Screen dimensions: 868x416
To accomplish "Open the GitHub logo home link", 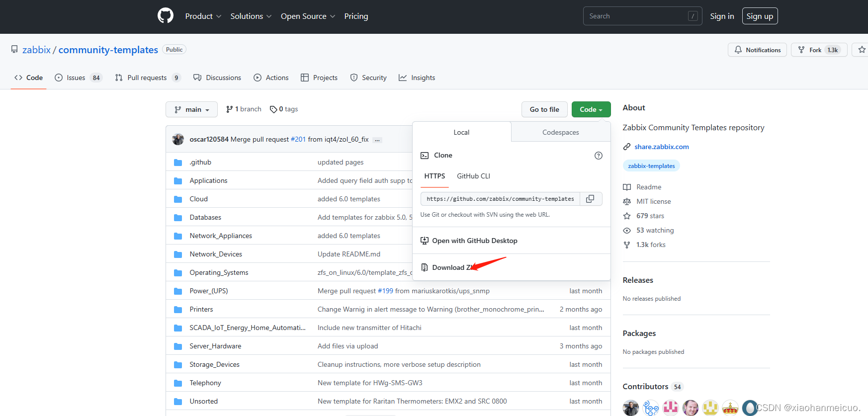I will click(166, 16).
